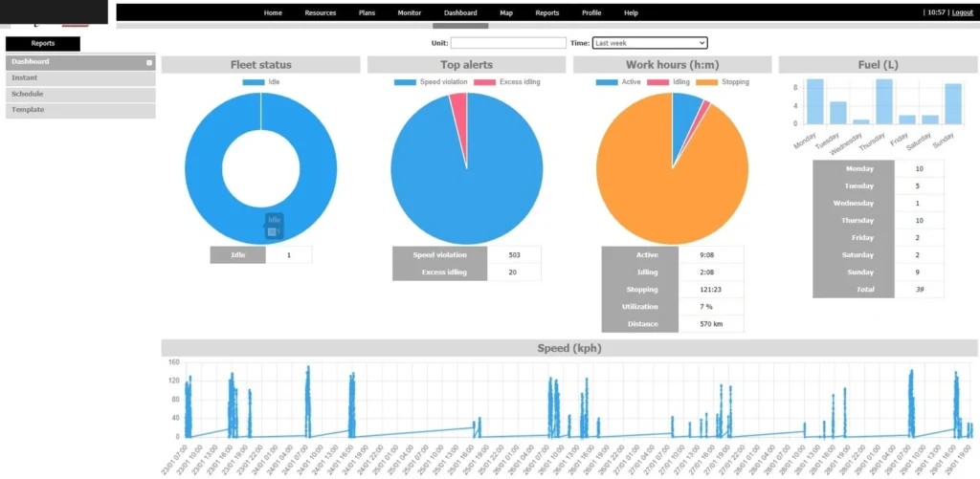980x479 pixels.
Task: Open the Map page
Action: pyautogui.click(x=506, y=12)
